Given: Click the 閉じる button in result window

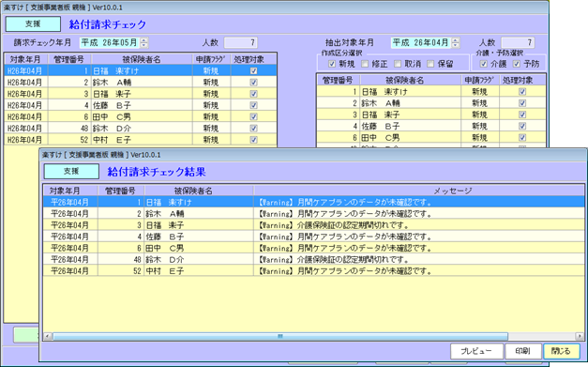Looking at the screenshot, I should tap(562, 351).
